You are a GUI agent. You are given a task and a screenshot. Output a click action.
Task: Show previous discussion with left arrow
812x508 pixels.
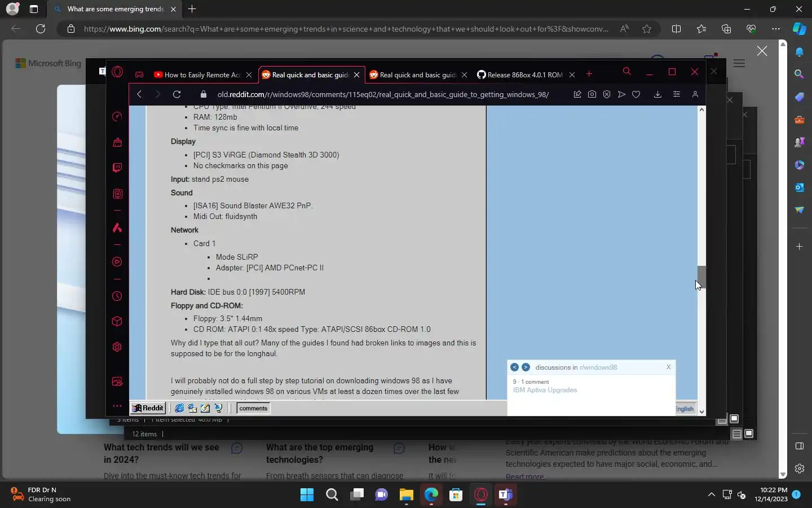(514, 367)
